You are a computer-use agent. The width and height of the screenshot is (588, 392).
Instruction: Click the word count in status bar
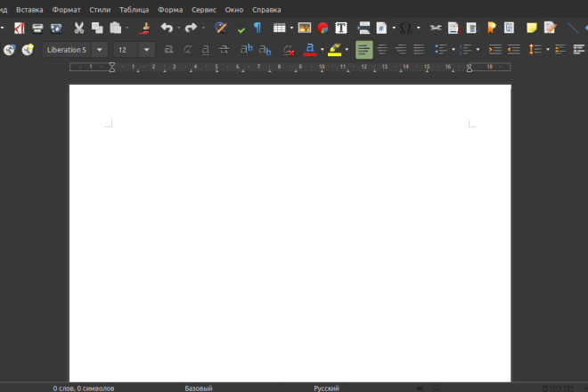click(x=84, y=388)
